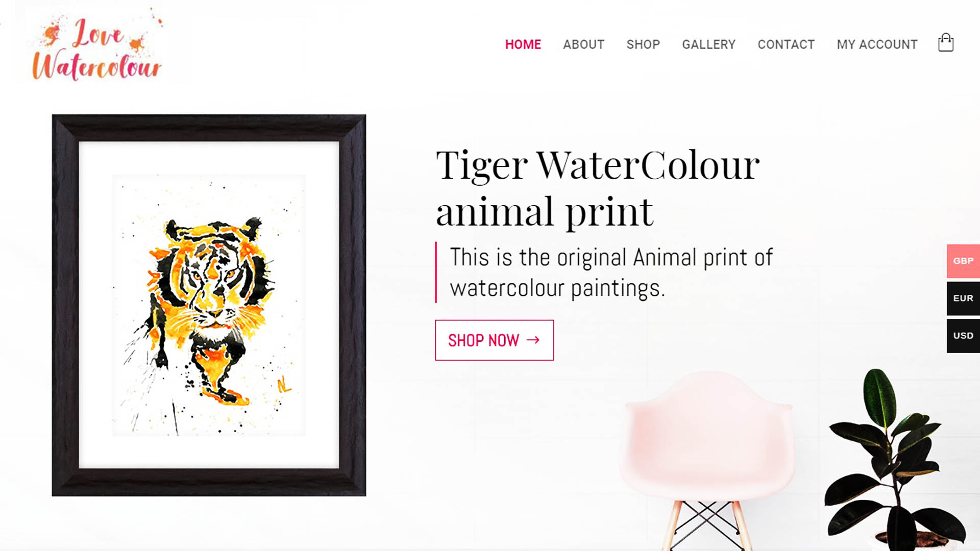Switch currency to USD
The image size is (980, 551).
point(963,336)
